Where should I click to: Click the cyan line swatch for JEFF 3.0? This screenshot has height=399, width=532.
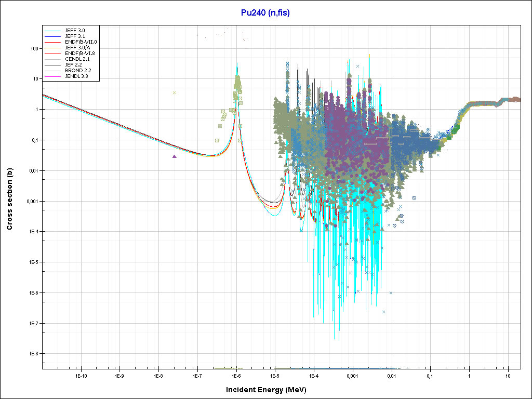(x=53, y=31)
